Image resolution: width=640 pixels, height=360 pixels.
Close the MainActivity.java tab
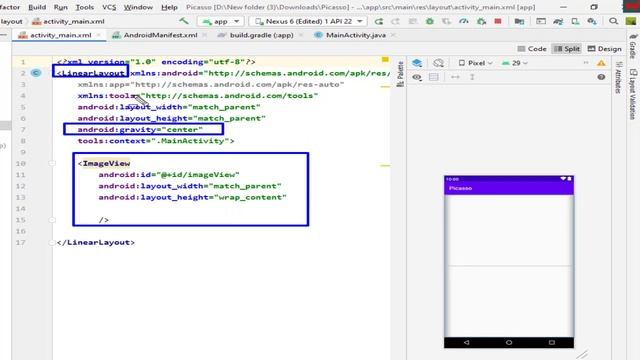tap(393, 36)
